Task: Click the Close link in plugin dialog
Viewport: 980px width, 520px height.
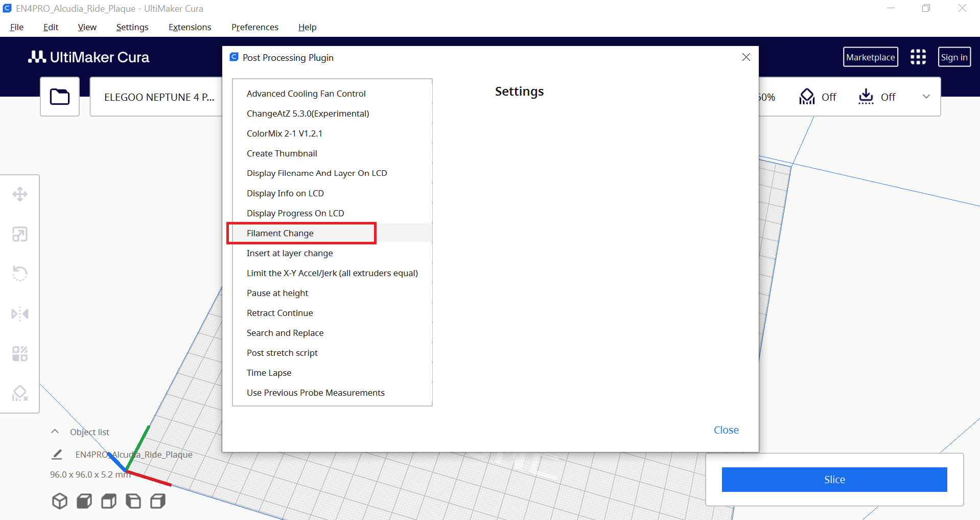Action: pyautogui.click(x=726, y=430)
